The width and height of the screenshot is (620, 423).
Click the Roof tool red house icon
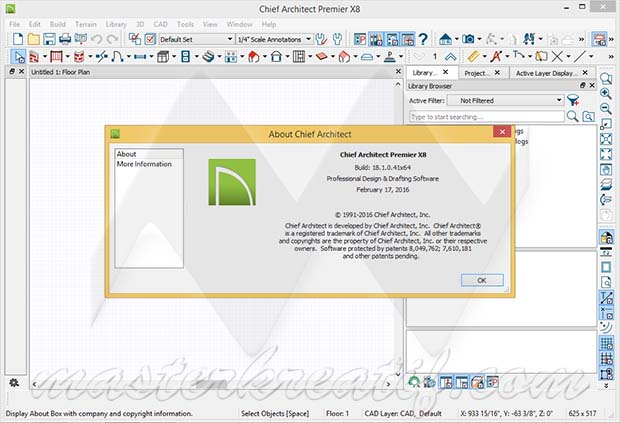point(253,57)
